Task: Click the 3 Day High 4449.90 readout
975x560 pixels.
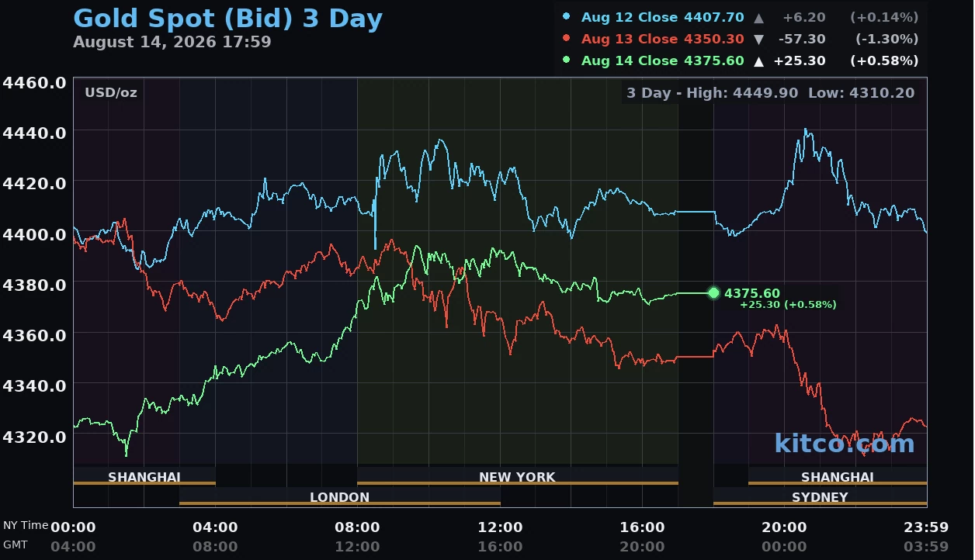Action: (x=712, y=93)
